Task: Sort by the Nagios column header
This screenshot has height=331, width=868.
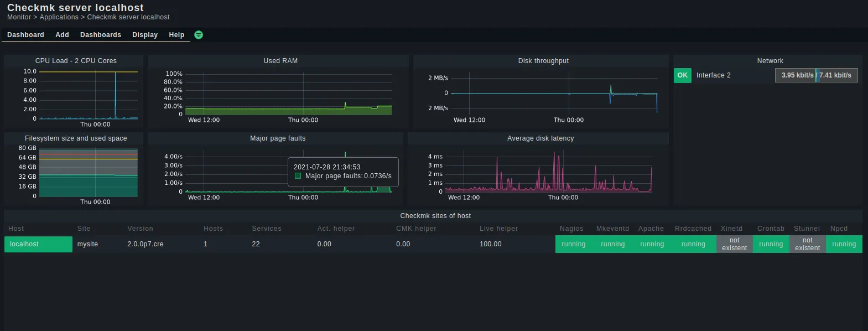Action: 571,229
